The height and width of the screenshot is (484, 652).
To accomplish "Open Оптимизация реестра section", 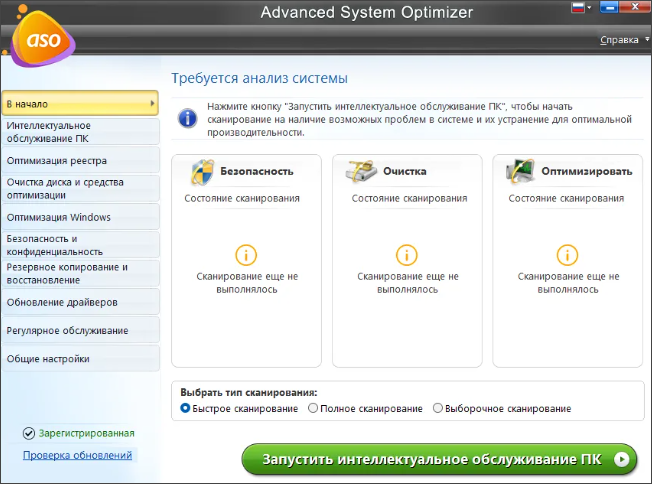I will point(80,161).
